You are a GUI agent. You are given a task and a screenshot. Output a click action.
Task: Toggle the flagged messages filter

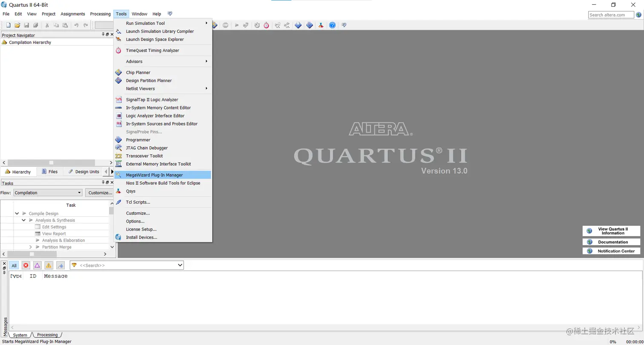(x=60, y=265)
